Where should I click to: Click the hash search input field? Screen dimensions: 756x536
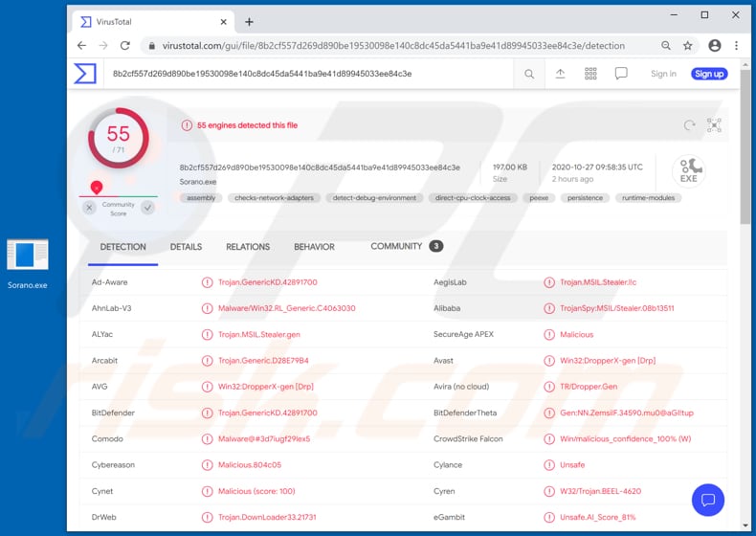308,74
